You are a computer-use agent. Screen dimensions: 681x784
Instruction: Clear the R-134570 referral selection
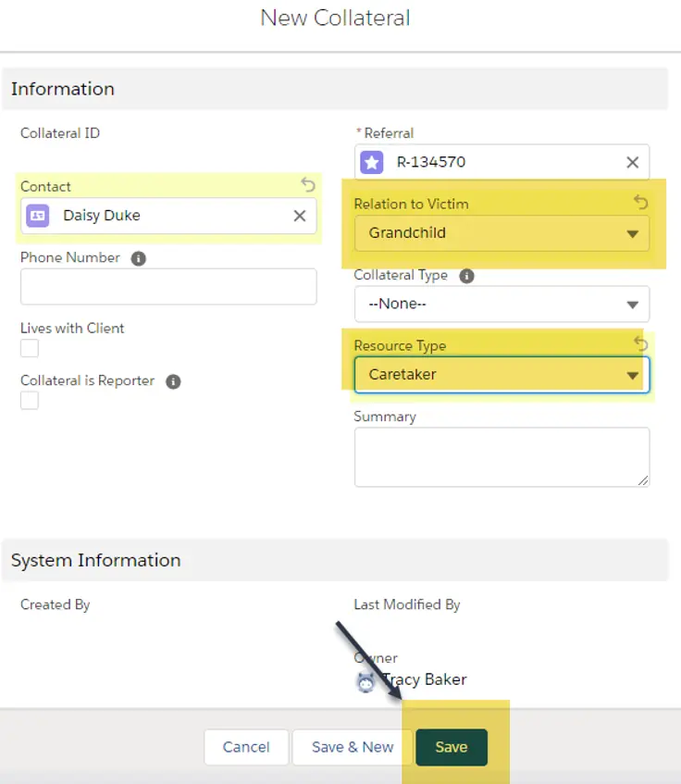click(x=633, y=162)
